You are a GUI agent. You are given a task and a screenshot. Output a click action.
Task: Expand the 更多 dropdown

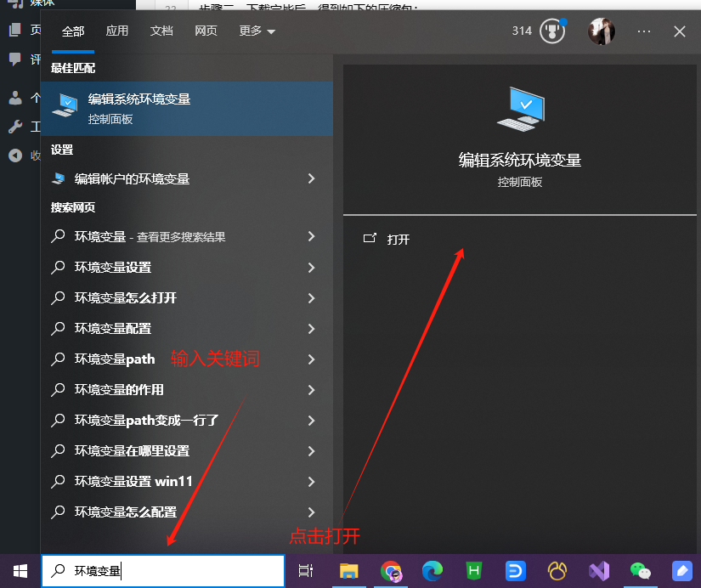pyautogui.click(x=257, y=31)
